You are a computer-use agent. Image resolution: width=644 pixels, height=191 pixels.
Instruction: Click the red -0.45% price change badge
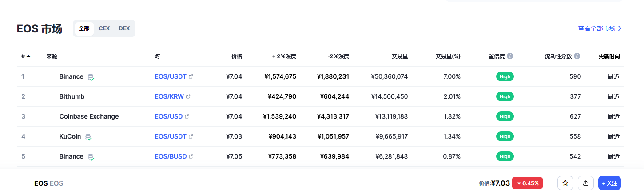point(528,183)
